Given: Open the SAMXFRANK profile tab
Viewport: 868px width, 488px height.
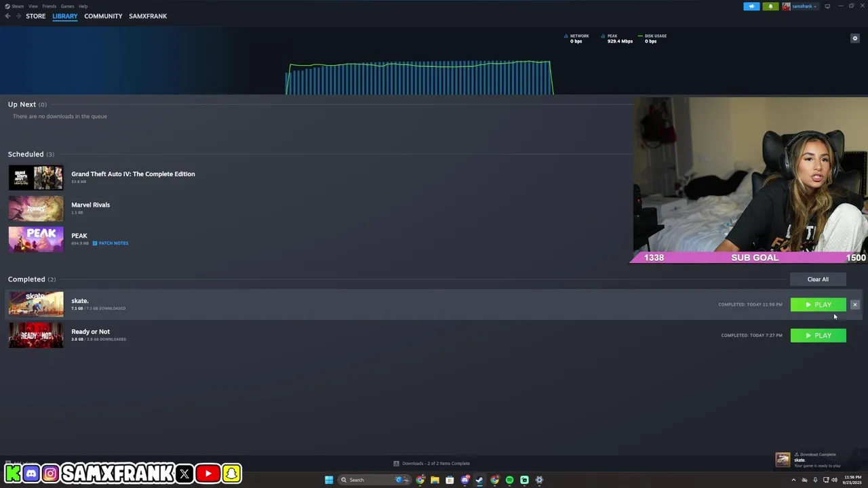Looking at the screenshot, I should pos(148,16).
